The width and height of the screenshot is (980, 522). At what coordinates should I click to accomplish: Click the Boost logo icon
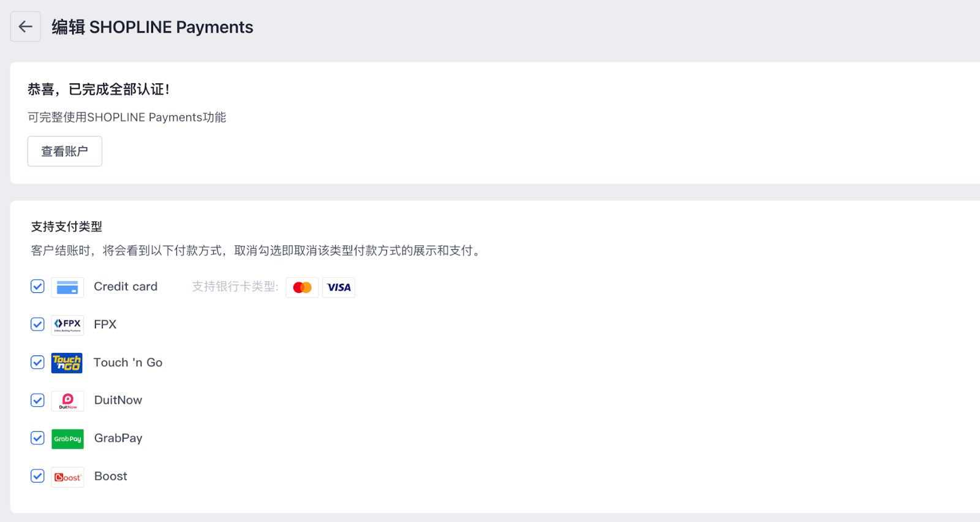pos(67,477)
